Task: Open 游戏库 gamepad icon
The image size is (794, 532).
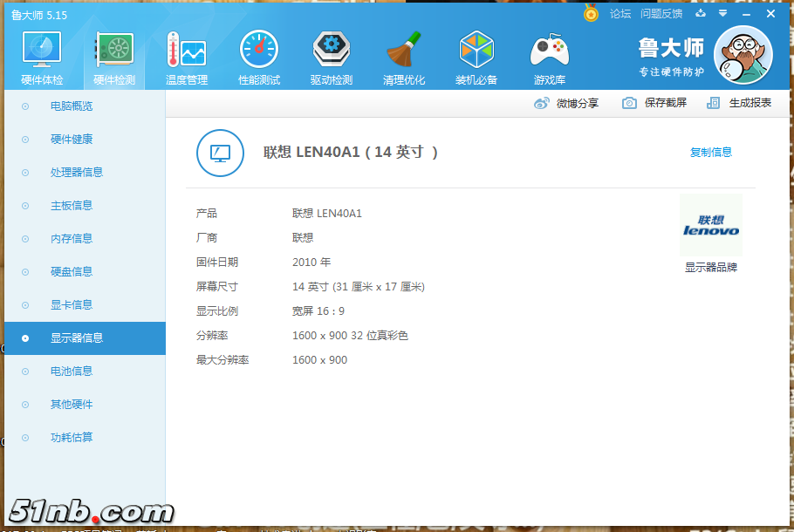Action: pyautogui.click(x=549, y=58)
